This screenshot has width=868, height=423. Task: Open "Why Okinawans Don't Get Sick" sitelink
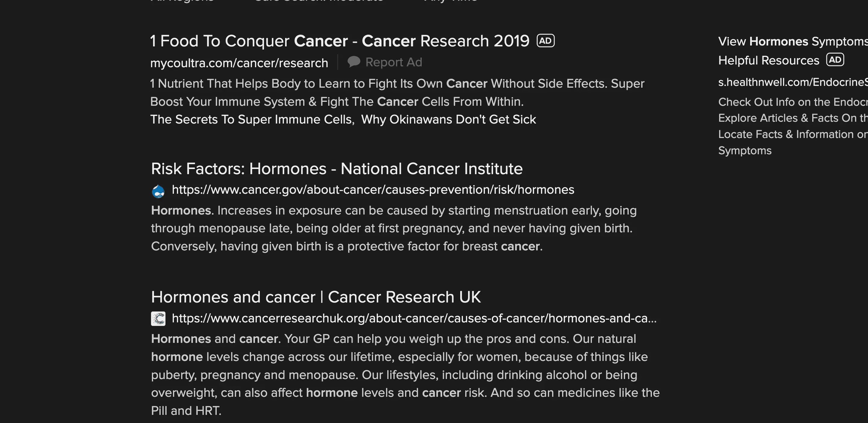(x=448, y=120)
